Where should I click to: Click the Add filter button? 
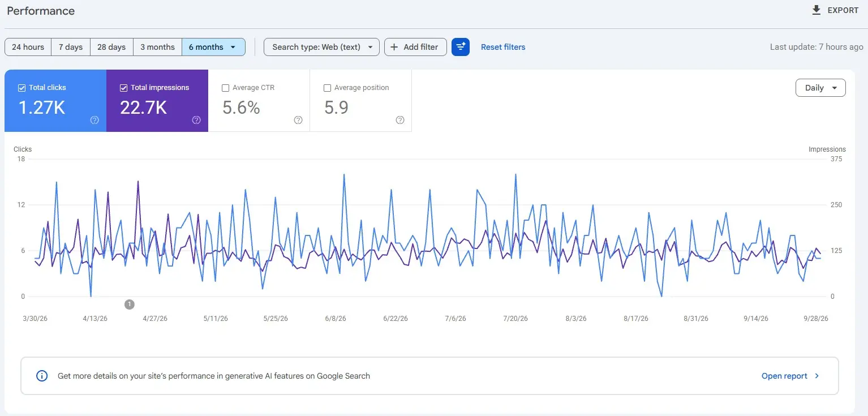(x=415, y=47)
